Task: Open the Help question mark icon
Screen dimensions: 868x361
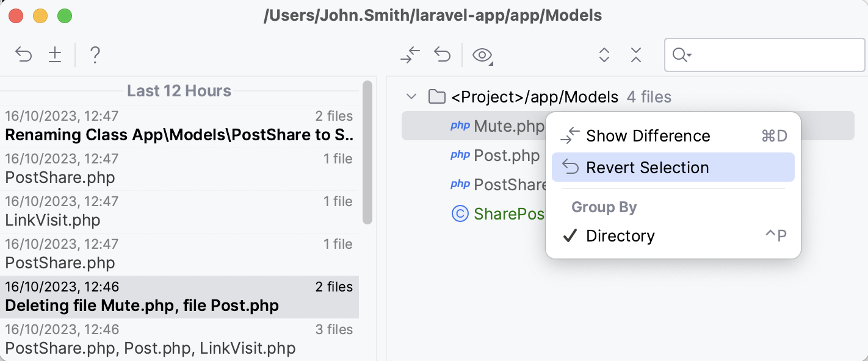Action: point(95,55)
